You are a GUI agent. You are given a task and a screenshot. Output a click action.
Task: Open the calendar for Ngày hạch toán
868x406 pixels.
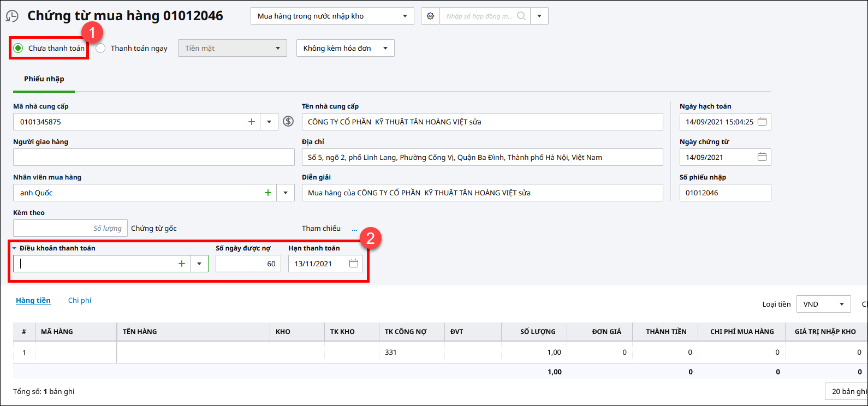click(762, 122)
